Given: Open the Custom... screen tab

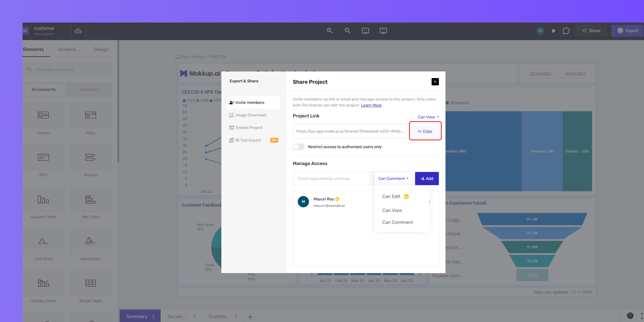Looking at the screenshot, I should tap(218, 317).
